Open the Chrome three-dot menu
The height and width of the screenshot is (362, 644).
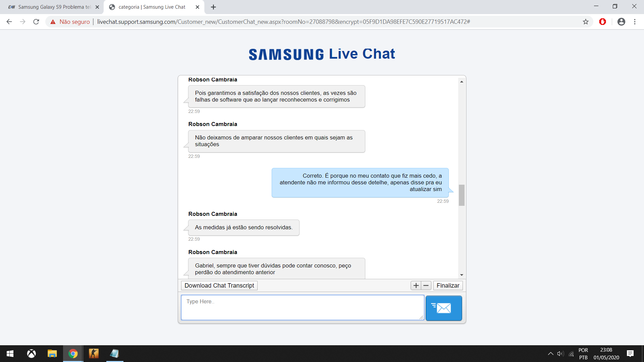[635, 22]
